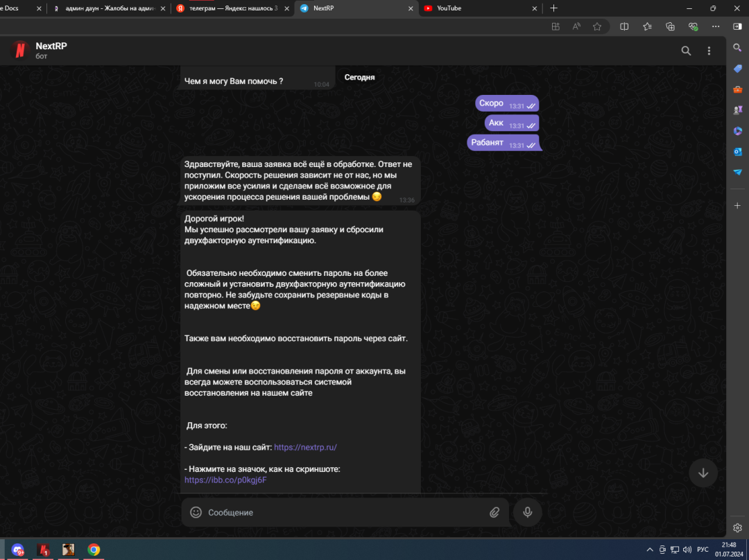
Task: Switch to the 'телеграм — Яндекс' tab
Action: (233, 8)
